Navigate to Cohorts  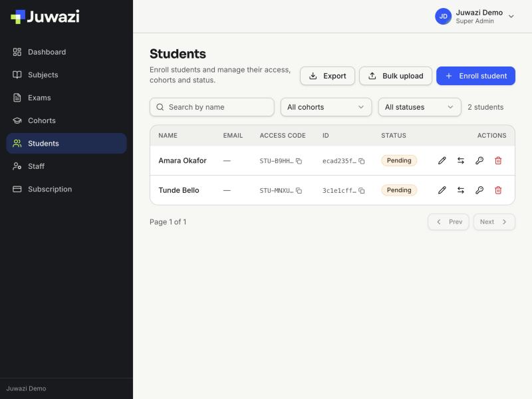(x=66, y=120)
